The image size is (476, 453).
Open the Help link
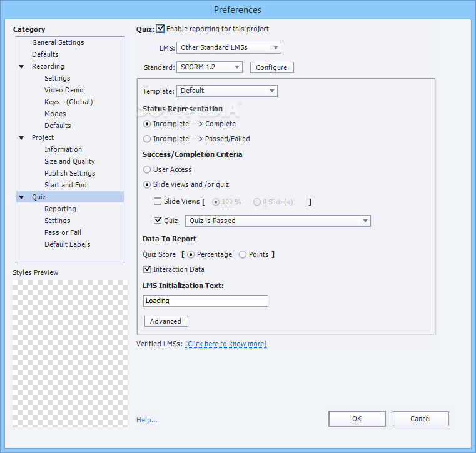pyautogui.click(x=146, y=420)
